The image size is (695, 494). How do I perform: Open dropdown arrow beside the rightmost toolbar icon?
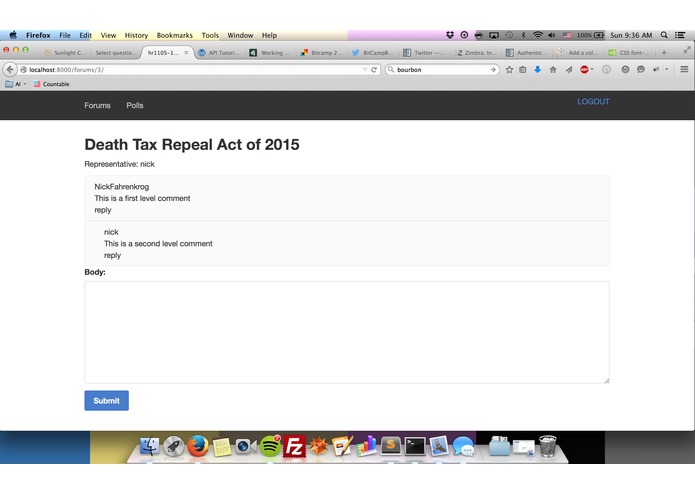click(667, 70)
